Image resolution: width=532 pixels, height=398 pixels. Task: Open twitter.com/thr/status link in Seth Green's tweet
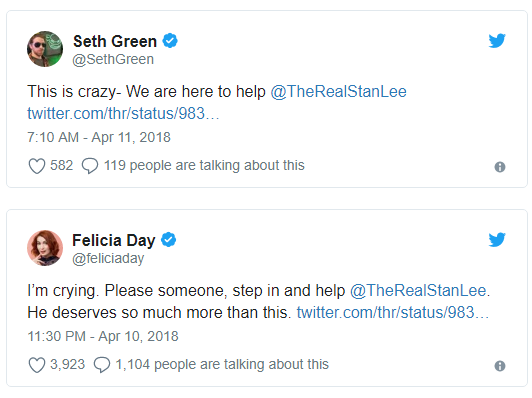pyautogui.click(x=124, y=113)
